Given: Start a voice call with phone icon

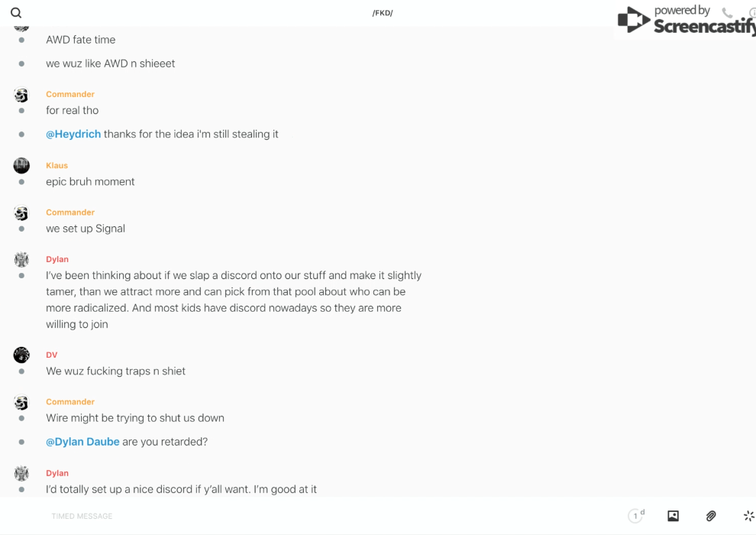Looking at the screenshot, I should point(727,13).
